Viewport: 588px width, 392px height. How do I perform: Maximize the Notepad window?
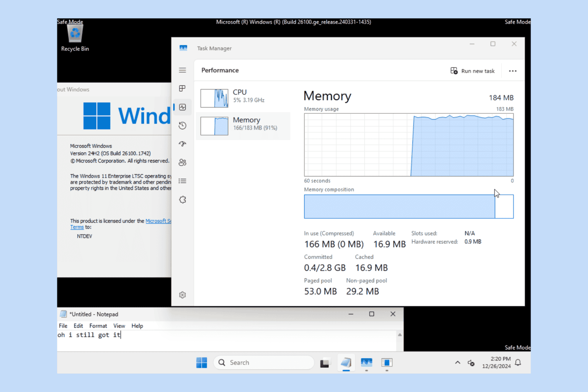pyautogui.click(x=371, y=314)
